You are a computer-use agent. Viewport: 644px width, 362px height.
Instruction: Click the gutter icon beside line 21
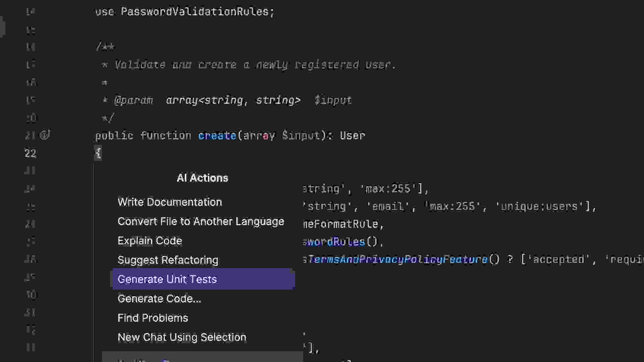[45, 135]
